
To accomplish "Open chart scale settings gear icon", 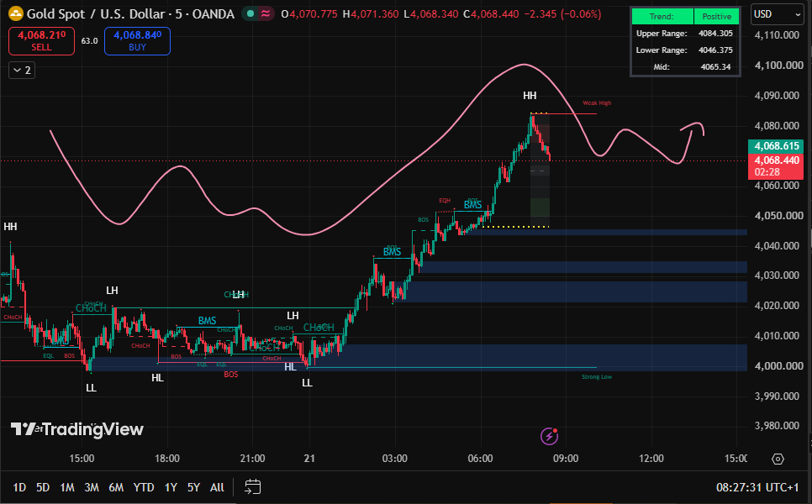I will pos(778,459).
